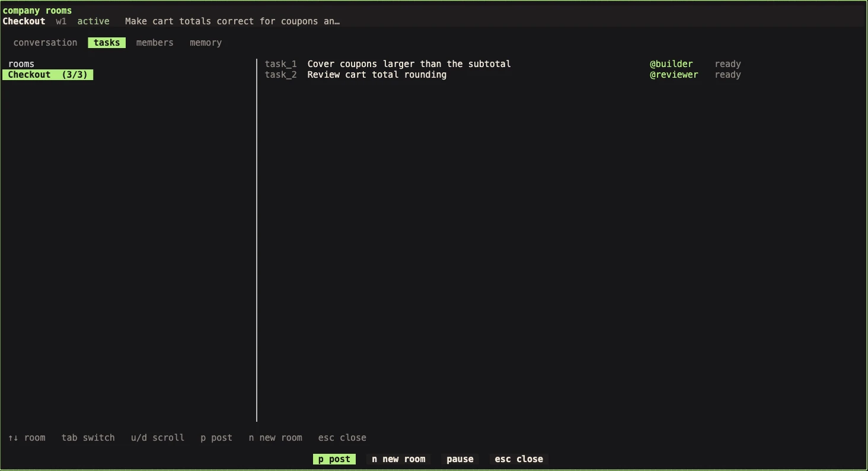
Task: Click the '↑↓ room' key hint
Action: click(x=27, y=438)
